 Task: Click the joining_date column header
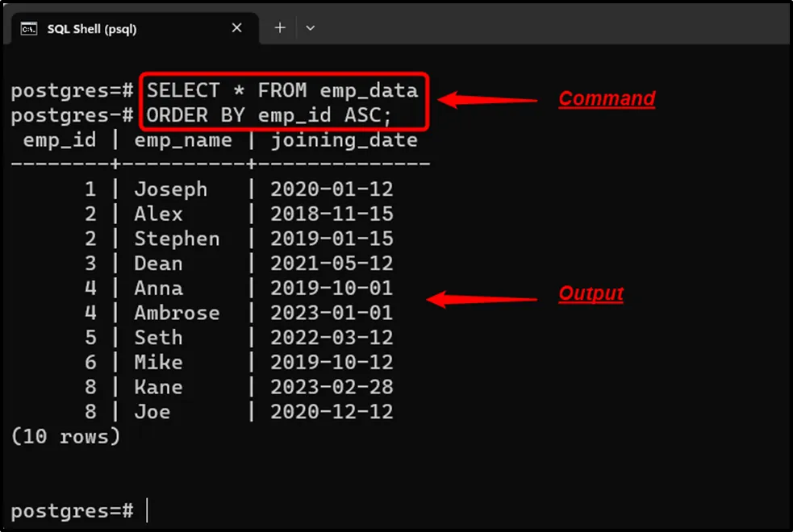point(344,140)
